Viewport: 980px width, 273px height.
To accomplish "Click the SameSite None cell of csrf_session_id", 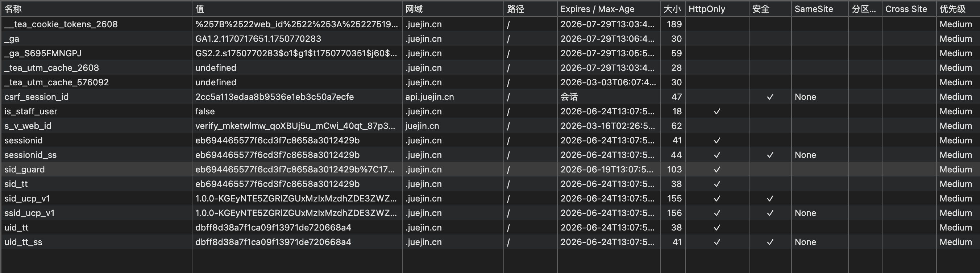I will click(x=820, y=97).
